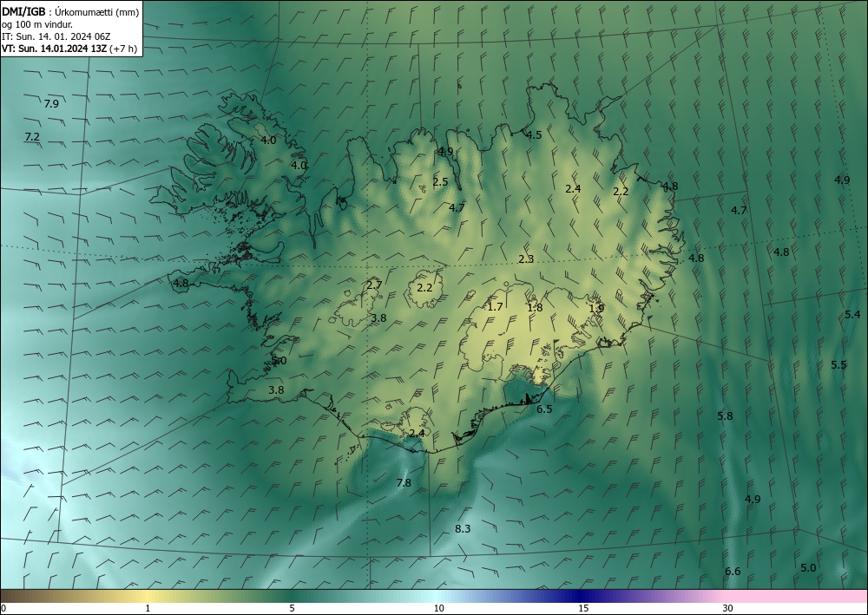Click the value 8.3 over the ocean

point(463,529)
